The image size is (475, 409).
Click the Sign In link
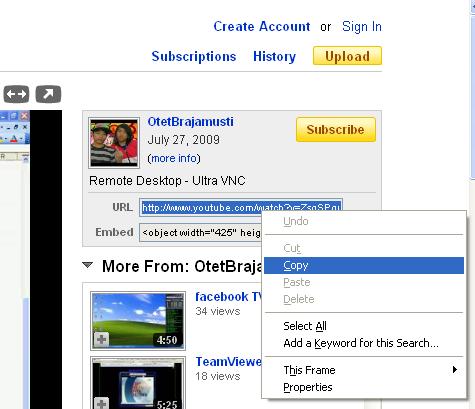coord(362,27)
